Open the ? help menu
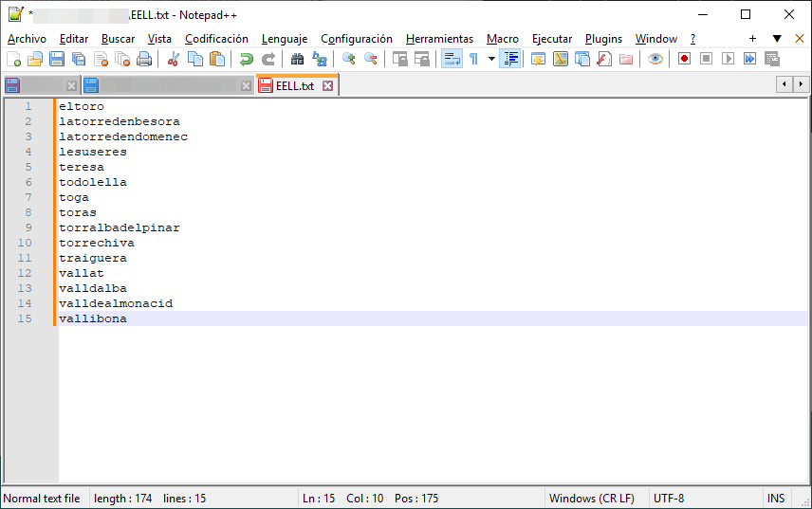812x509 pixels. pyautogui.click(x=692, y=39)
